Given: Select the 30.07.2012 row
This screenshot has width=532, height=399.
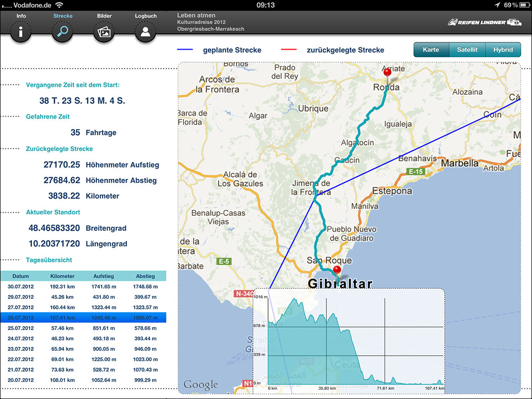Looking at the screenshot, I should (x=83, y=287).
